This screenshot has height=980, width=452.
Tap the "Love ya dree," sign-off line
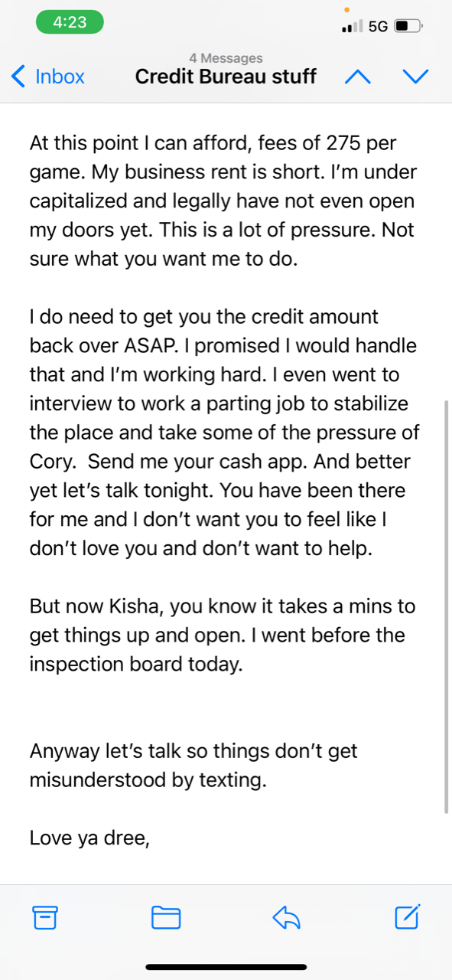click(89, 838)
